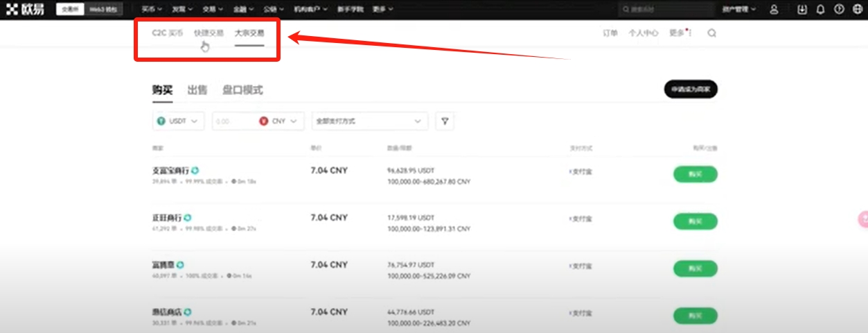Viewport: 868px width, 333px height.
Task: Open the sub-navigation 更多 menu
Action: tap(679, 33)
